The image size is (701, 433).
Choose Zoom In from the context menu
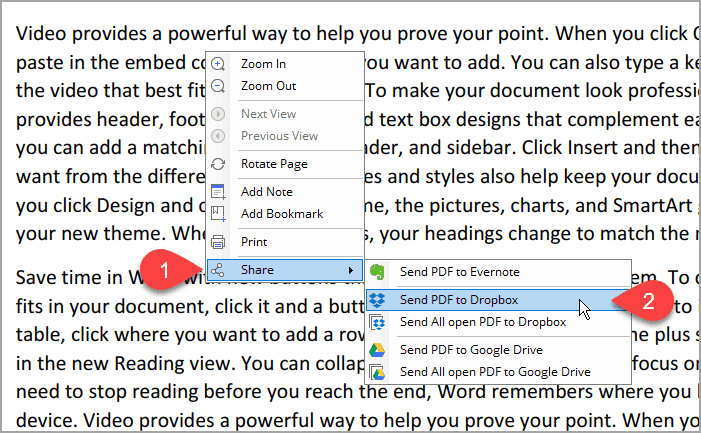284,64
